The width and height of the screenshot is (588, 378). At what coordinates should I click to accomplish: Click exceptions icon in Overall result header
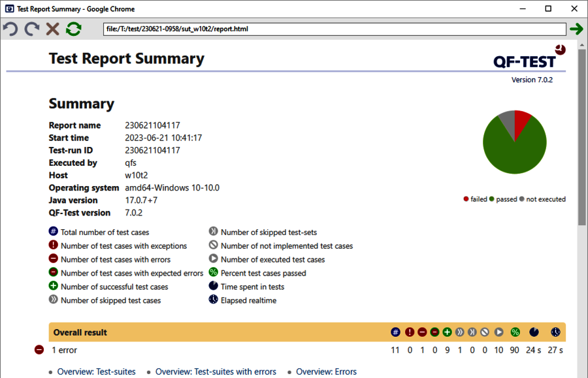[x=410, y=332]
